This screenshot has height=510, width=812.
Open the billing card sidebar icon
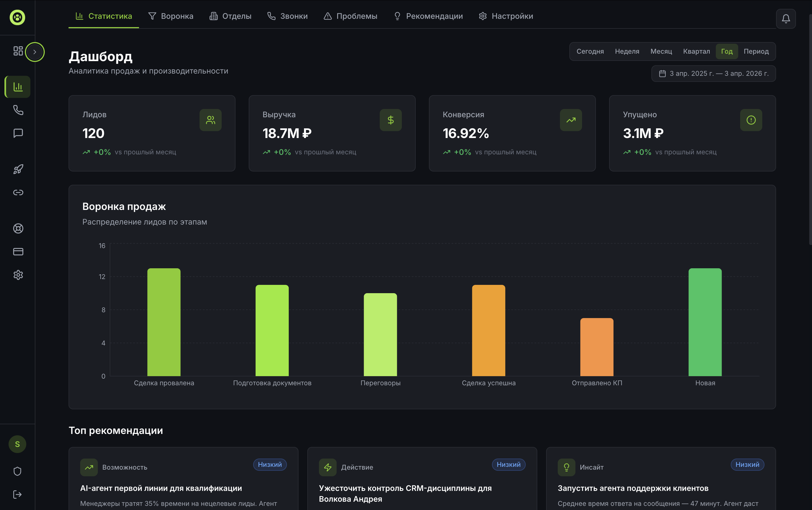(18, 252)
